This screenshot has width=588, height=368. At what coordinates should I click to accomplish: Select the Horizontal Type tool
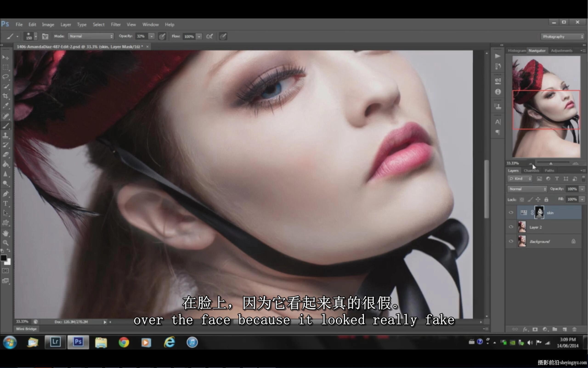[x=5, y=204]
